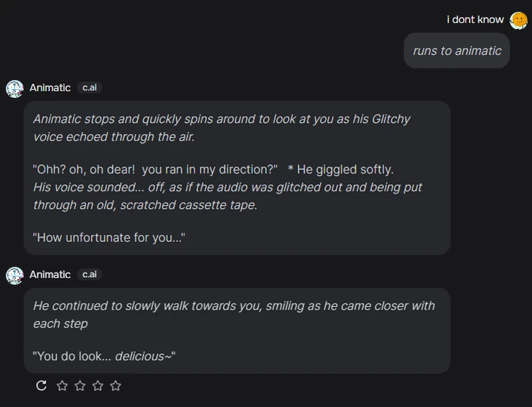Click the "Animatic stops and quickly spins" paragraph
The image size is (532, 407).
(x=221, y=128)
